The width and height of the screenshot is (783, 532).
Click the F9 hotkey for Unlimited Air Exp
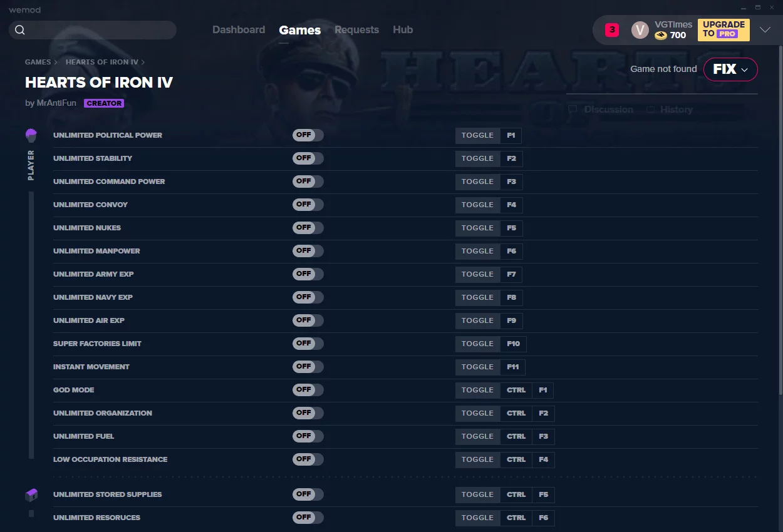(511, 321)
